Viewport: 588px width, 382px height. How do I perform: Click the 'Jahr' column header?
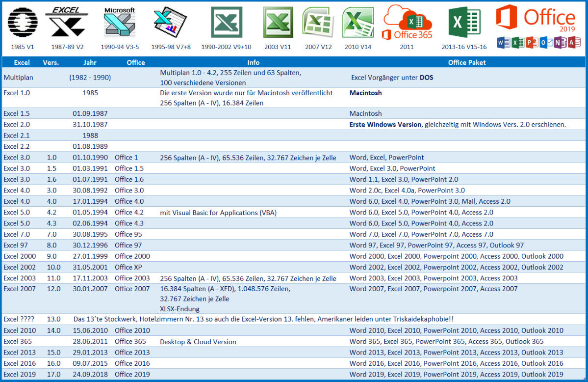pos(90,62)
